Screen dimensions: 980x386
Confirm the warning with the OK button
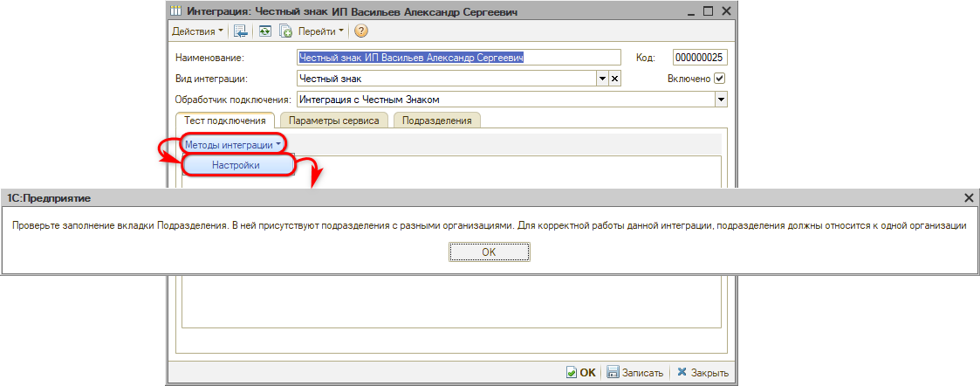click(489, 252)
